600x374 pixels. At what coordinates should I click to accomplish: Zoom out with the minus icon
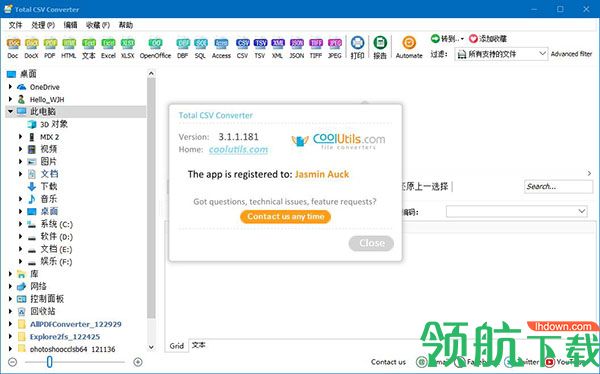[12, 362]
